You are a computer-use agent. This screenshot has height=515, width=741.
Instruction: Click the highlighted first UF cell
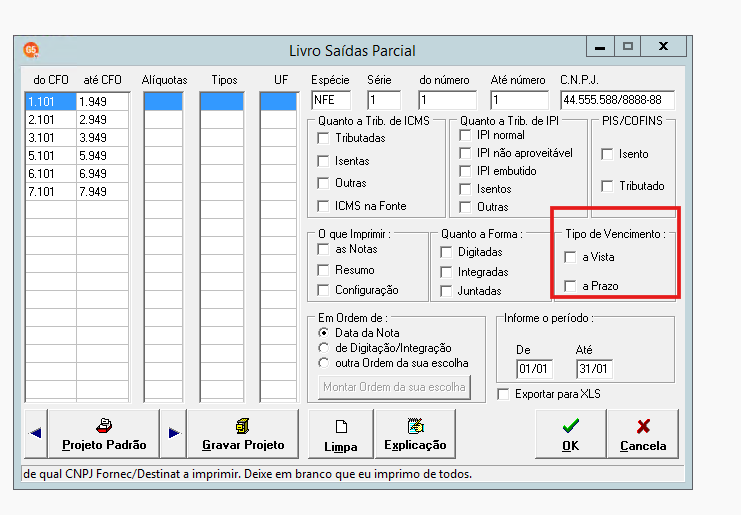click(x=279, y=102)
